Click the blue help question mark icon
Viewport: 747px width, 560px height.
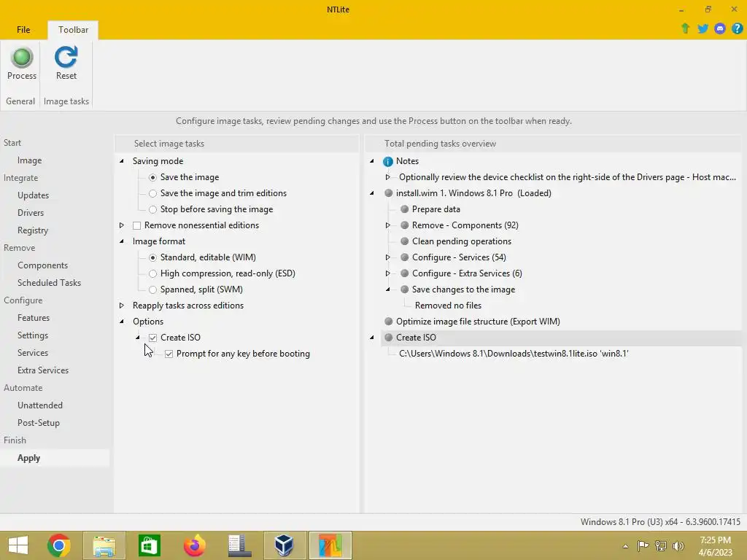tap(737, 28)
